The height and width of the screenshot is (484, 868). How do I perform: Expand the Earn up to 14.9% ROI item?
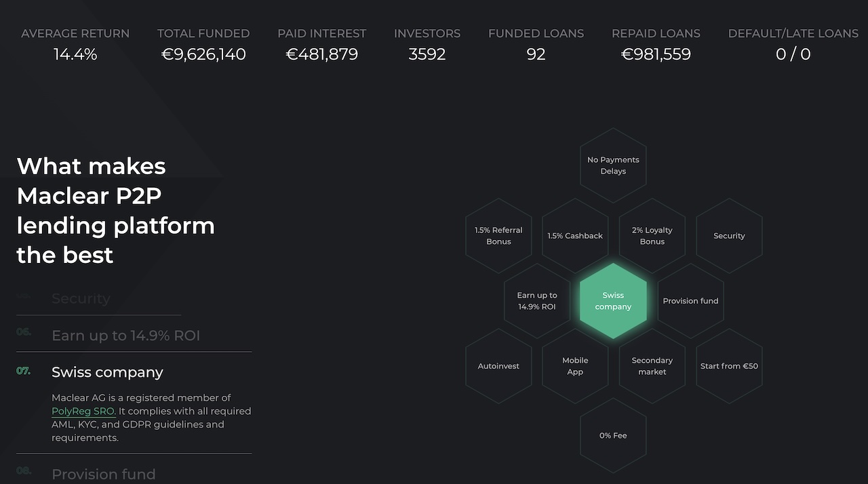coord(125,336)
